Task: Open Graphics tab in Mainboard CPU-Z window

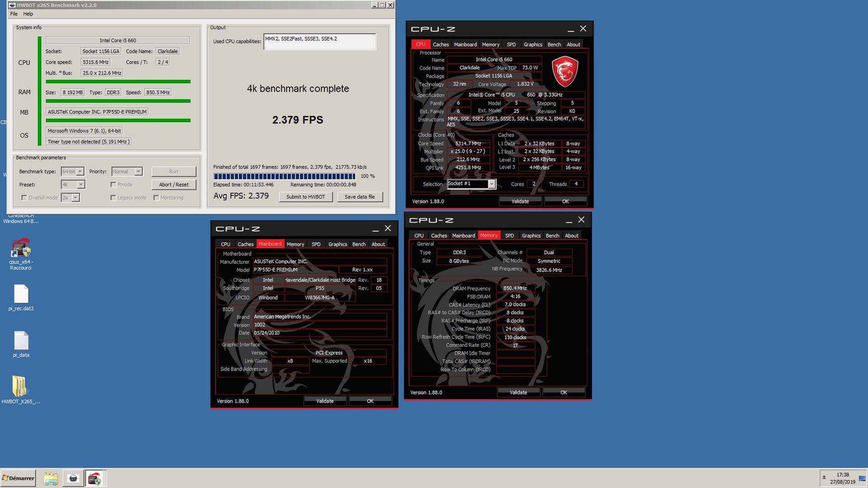Action: tap(338, 244)
